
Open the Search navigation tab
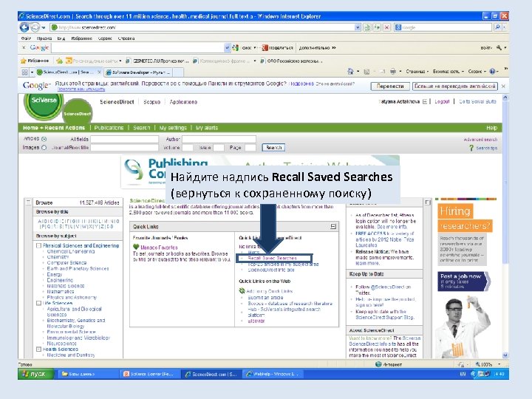click(x=141, y=128)
